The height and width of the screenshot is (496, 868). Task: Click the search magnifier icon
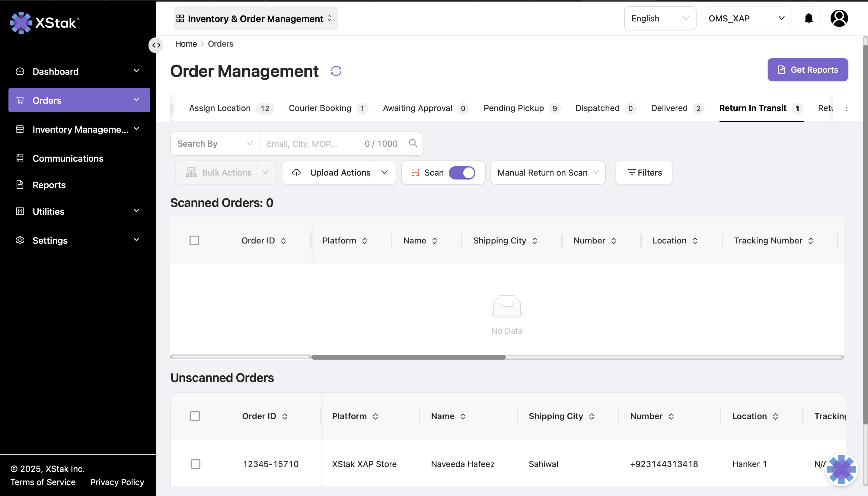pyautogui.click(x=413, y=143)
